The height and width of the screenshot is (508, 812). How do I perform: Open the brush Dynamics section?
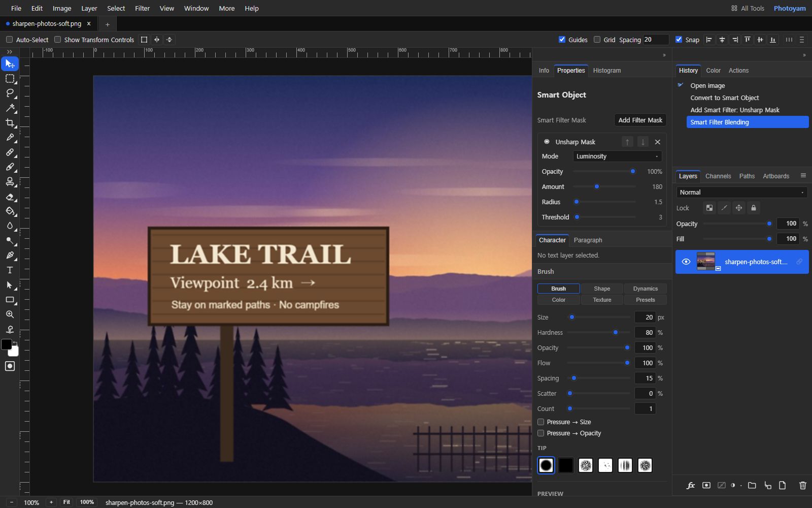[x=645, y=289]
